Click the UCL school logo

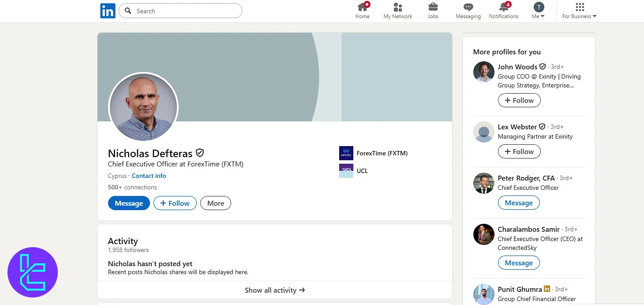point(346,171)
